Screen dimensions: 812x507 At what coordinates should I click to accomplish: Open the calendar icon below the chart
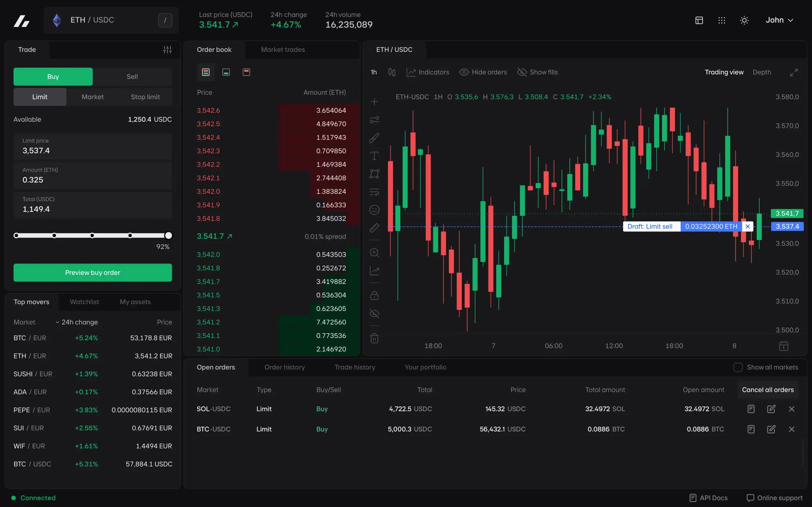[784, 346]
